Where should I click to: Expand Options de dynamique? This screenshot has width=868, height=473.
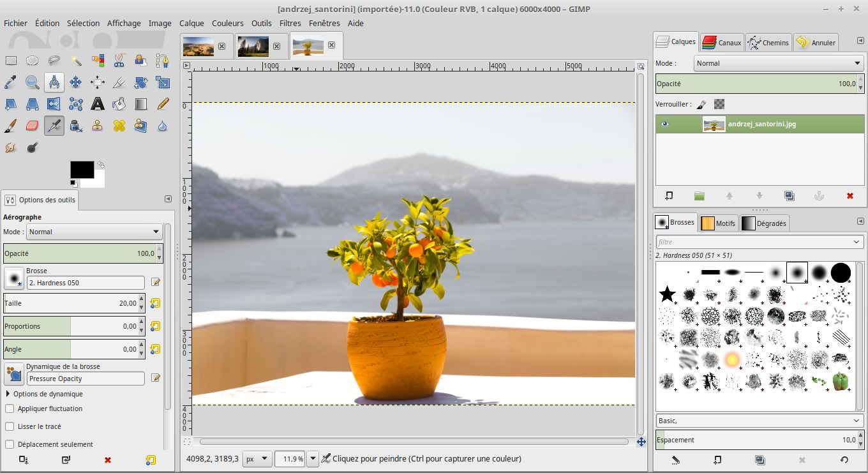[x=8, y=394]
